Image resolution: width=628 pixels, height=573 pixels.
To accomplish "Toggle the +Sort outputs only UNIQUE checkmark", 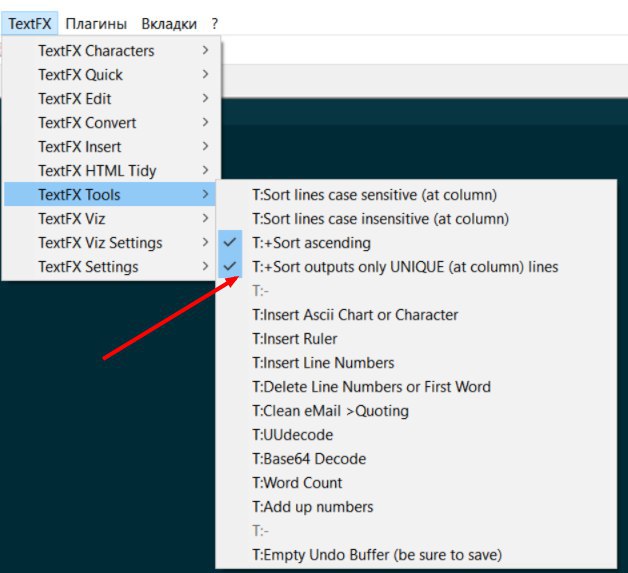I will (x=230, y=266).
